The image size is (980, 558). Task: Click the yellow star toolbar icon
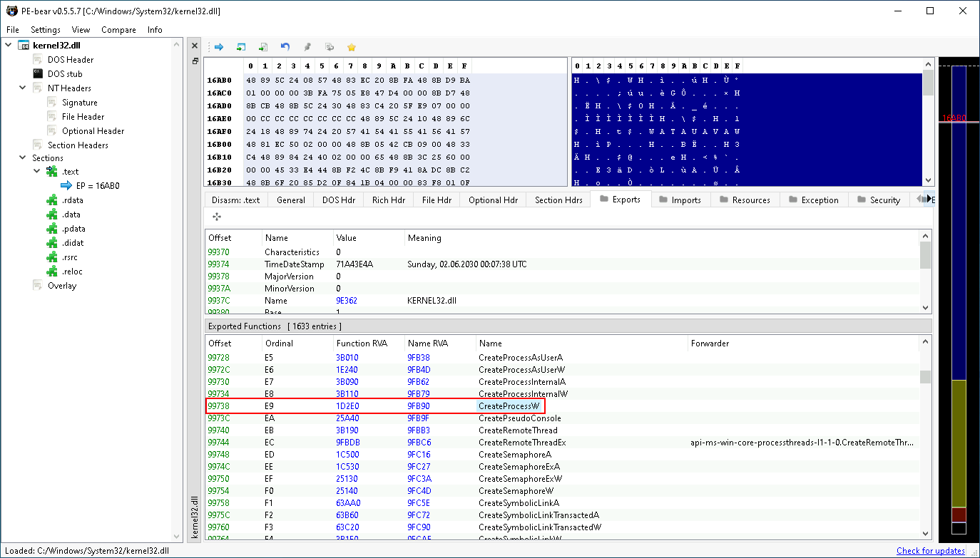[x=351, y=47]
